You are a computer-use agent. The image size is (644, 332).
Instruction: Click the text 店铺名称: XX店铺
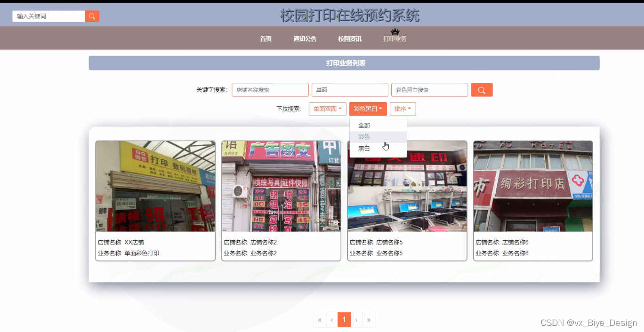[x=121, y=243]
